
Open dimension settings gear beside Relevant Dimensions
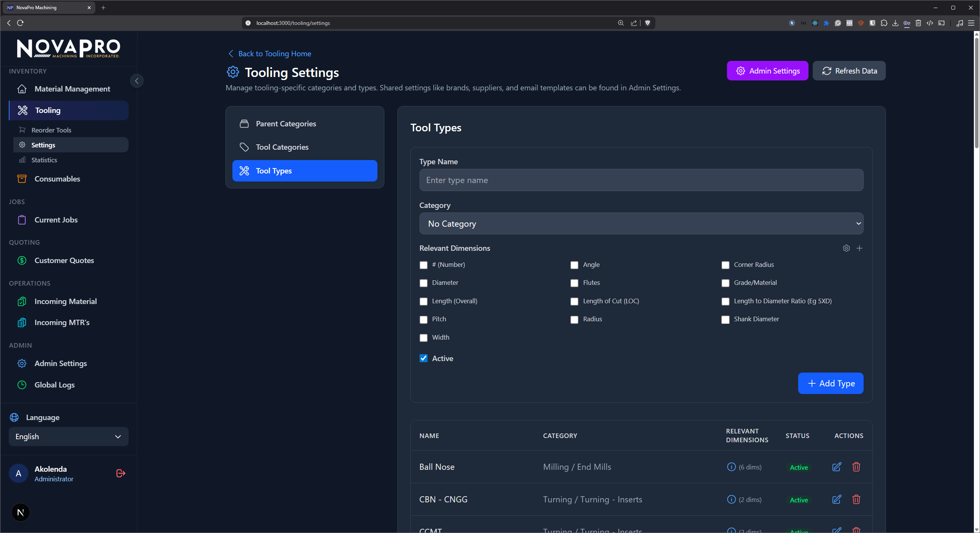click(846, 248)
